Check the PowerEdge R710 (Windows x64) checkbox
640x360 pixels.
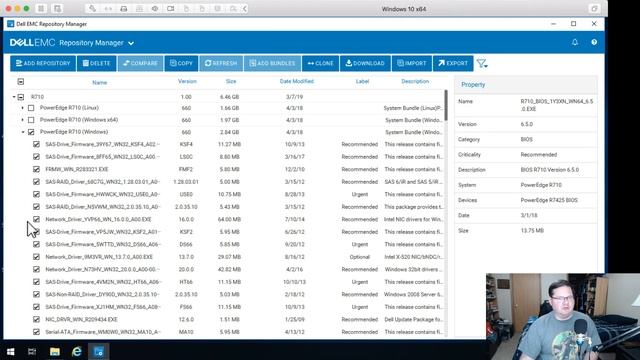[x=31, y=120]
